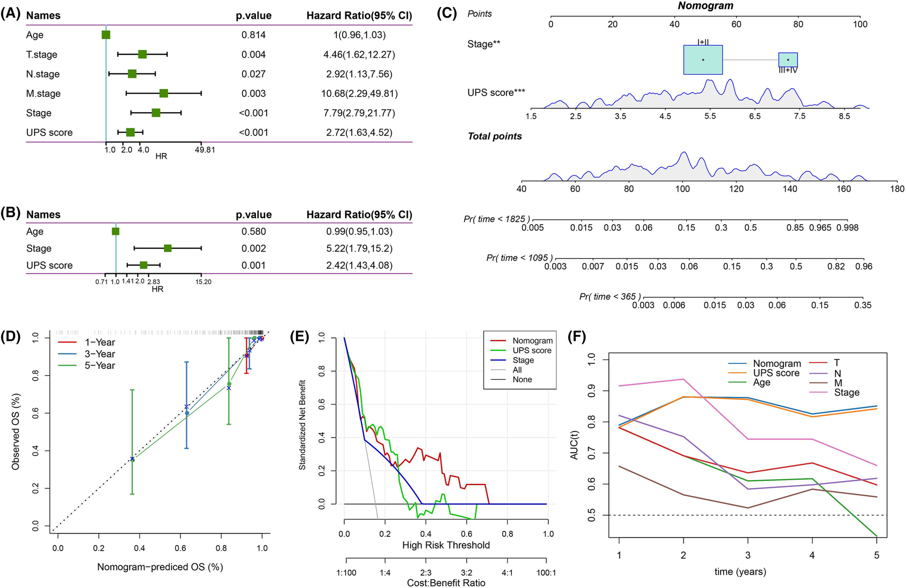Click the panel (A) label
The width and height of the screenshot is (906, 588).
(x=10, y=14)
